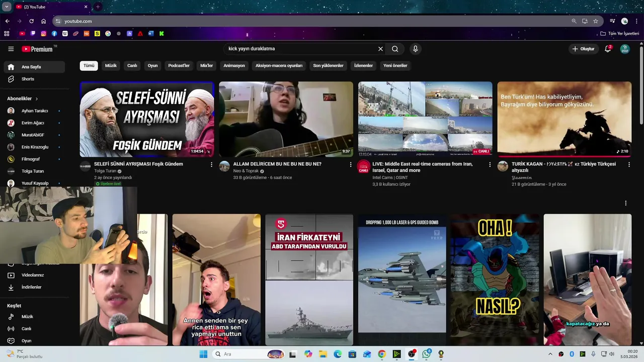Open Enis Kirazoglu subscription channel
The height and width of the screenshot is (362, 644).
coord(34,147)
